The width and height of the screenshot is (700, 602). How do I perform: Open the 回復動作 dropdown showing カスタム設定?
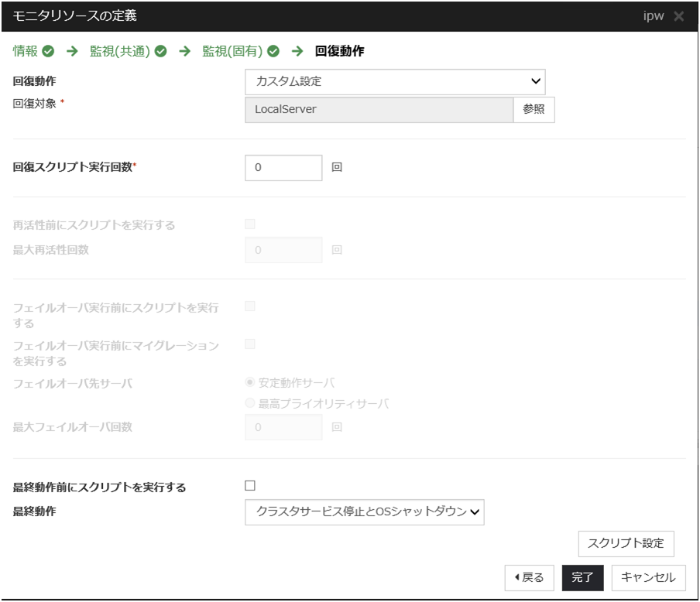pos(395,80)
